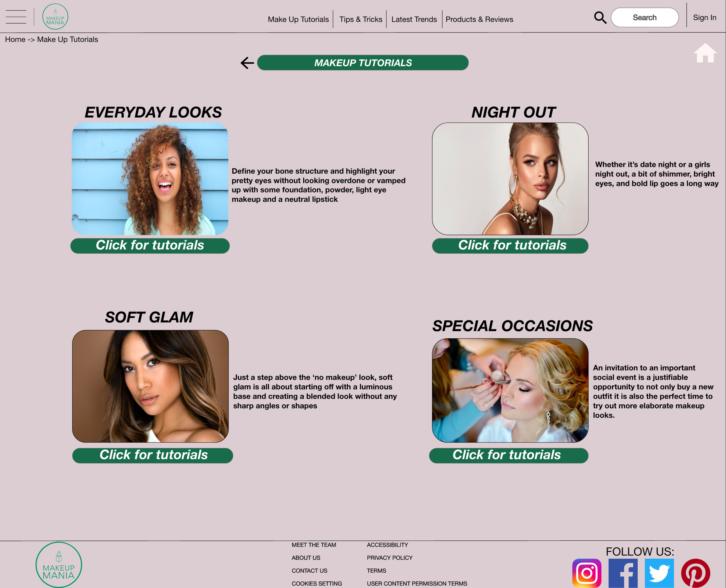Open the Facebook social icon
Viewport: 726px width, 588px height.
point(623,573)
